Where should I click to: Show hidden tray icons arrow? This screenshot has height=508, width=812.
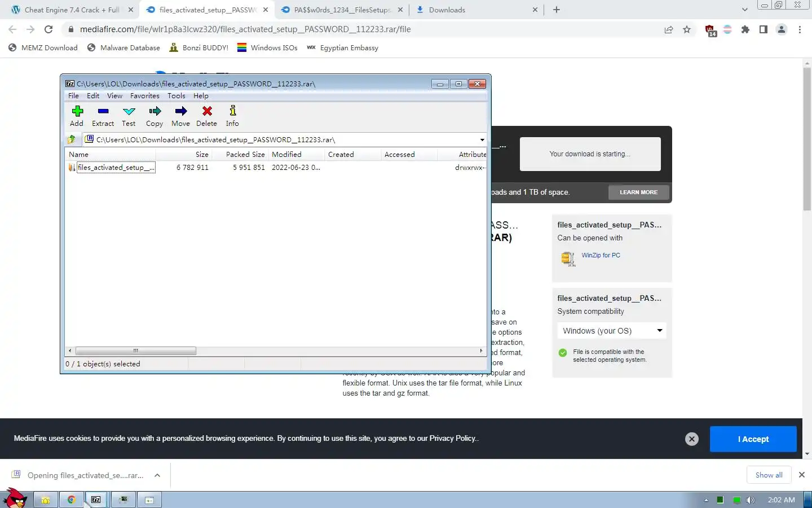tap(706, 500)
